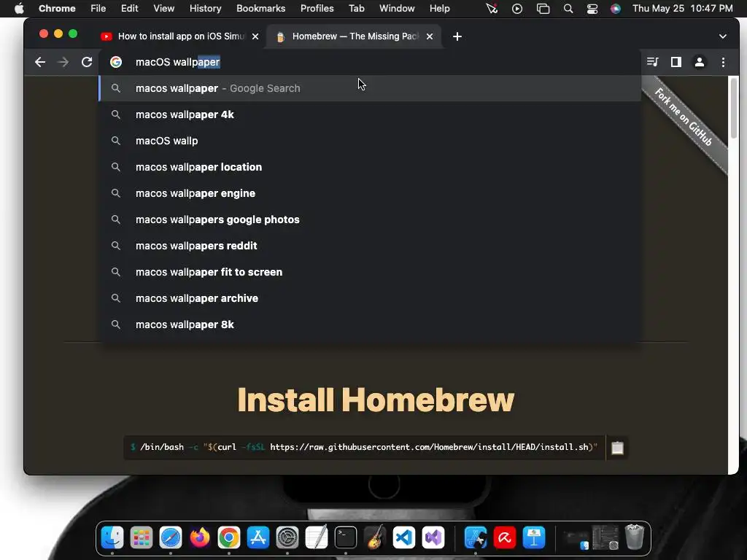
Task: Select the macos wallpaper fit to screen suggestion
Action: (370, 272)
